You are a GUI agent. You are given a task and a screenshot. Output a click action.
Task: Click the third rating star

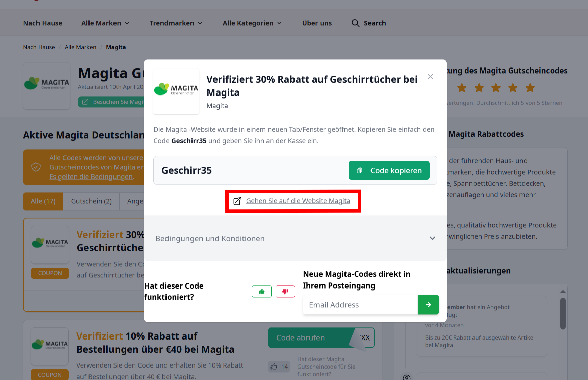click(496, 88)
